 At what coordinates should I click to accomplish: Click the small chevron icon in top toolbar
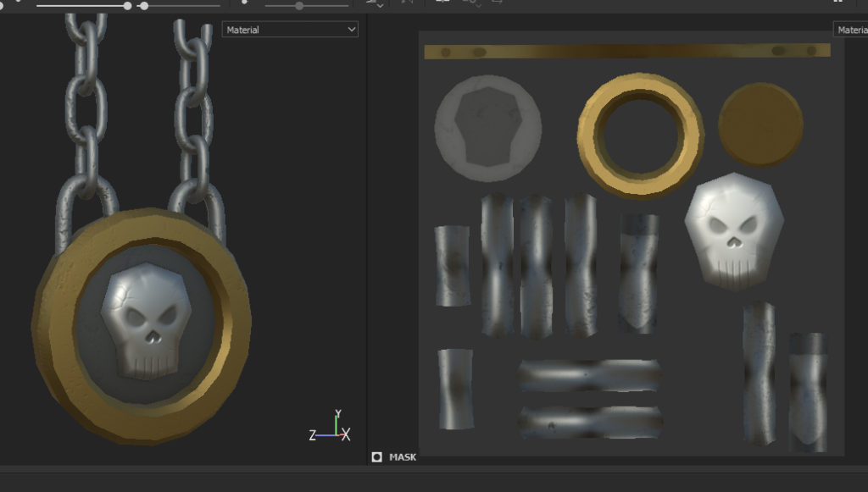click(379, 6)
